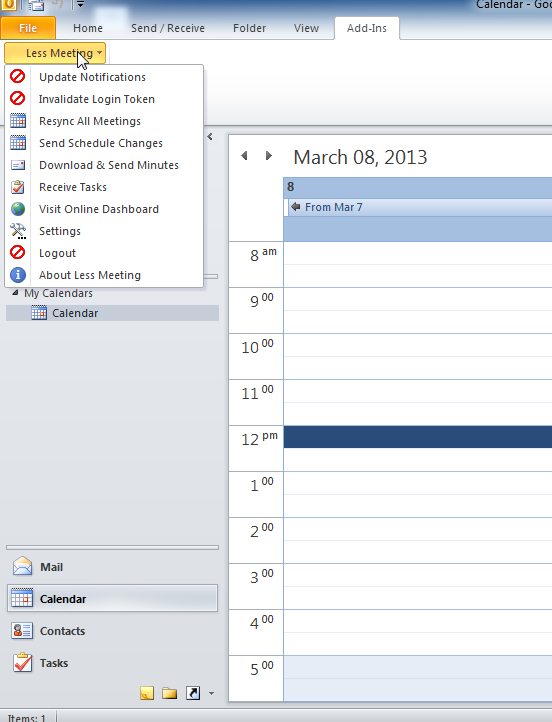Switch to the Send / Receive tab
552x722 pixels.
click(168, 28)
